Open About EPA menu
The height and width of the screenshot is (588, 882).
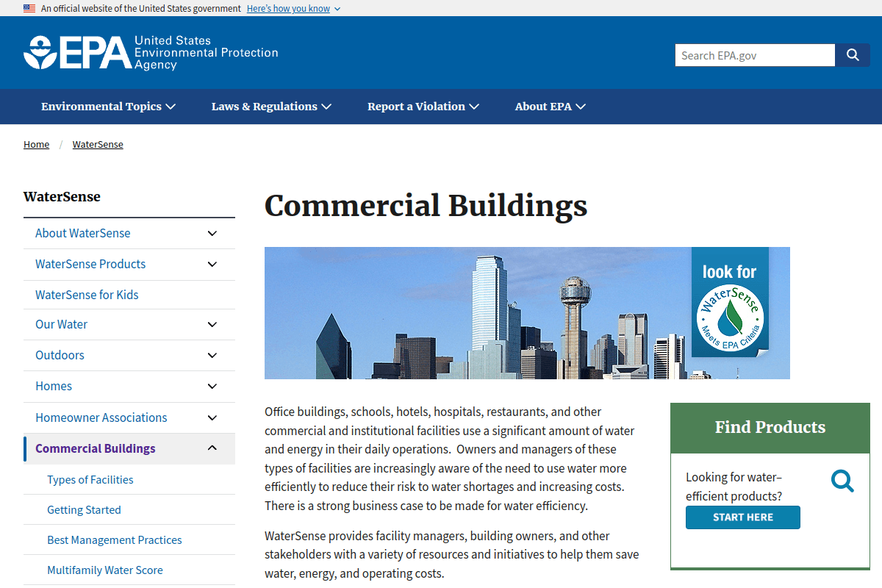click(550, 107)
